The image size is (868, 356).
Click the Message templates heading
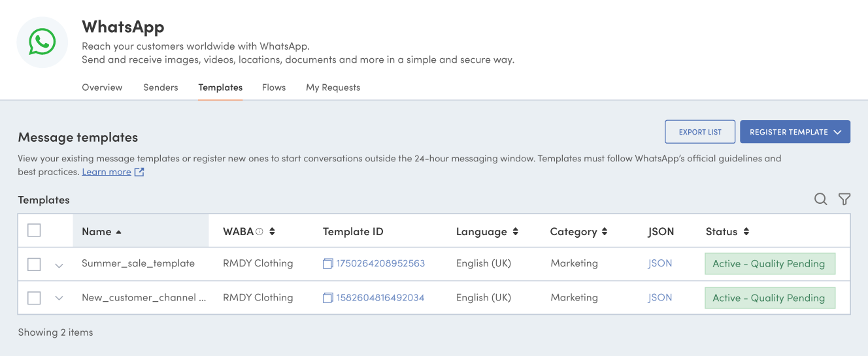78,137
